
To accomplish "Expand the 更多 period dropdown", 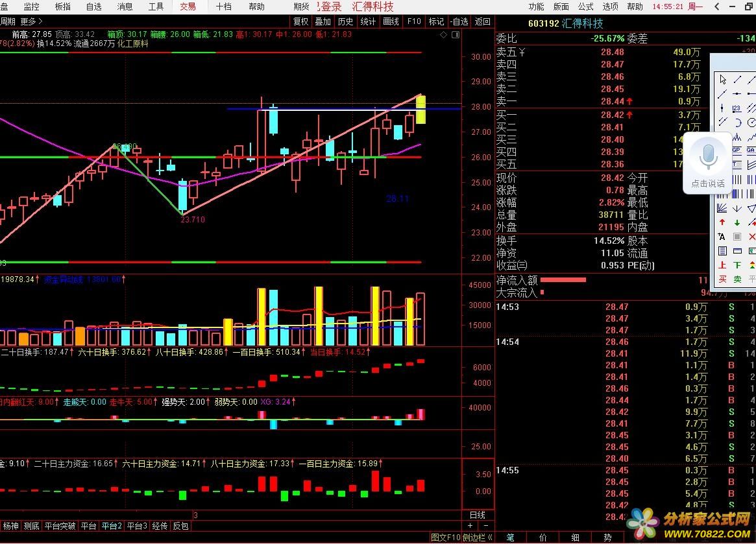I will pos(30,21).
